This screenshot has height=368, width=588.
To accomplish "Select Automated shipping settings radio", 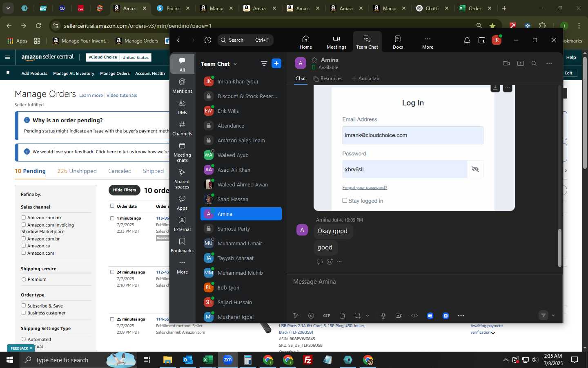I will tap(24, 339).
